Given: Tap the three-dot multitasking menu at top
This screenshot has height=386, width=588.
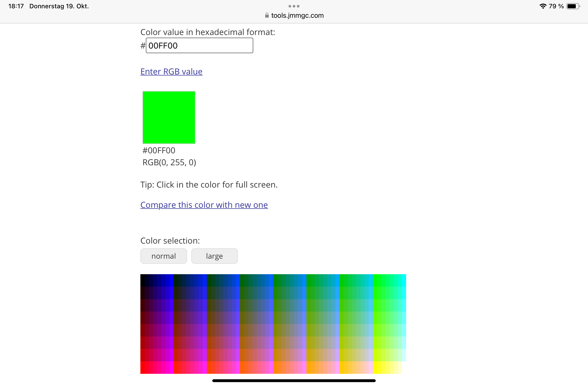Looking at the screenshot, I should coord(294,6).
